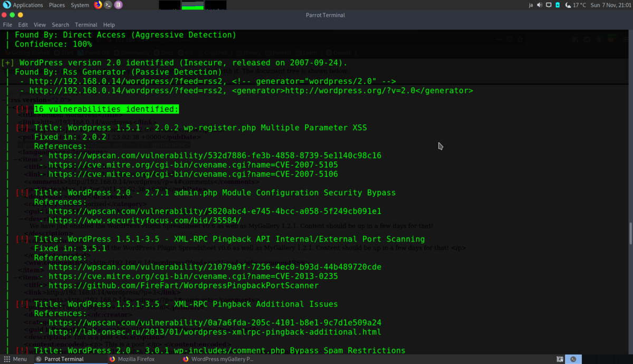Launch Firefox from the top panel icon

[98, 5]
